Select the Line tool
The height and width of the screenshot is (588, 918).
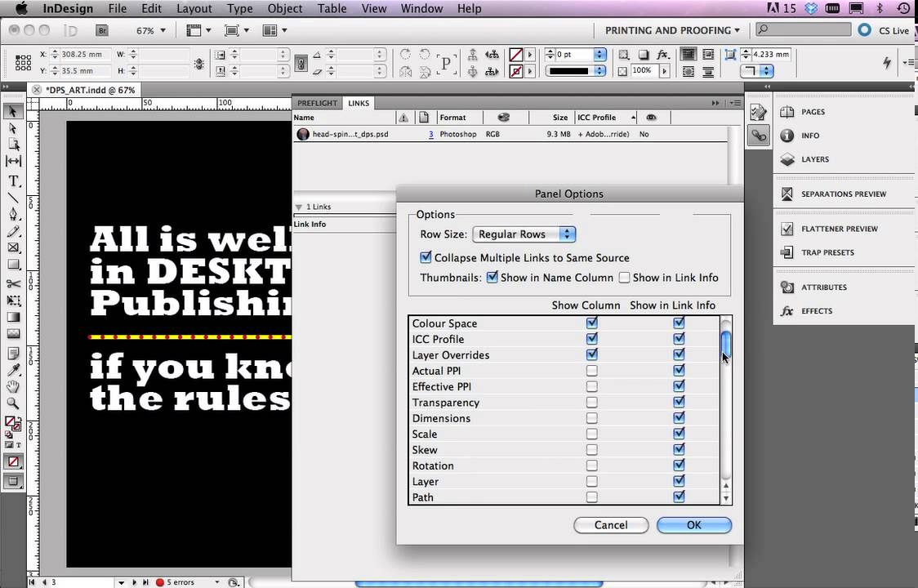click(13, 198)
